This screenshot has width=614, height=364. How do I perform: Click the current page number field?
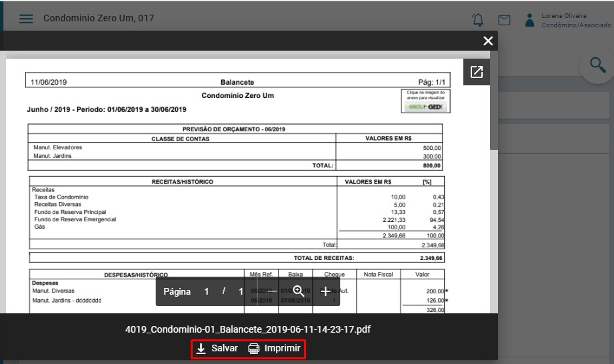click(x=207, y=291)
